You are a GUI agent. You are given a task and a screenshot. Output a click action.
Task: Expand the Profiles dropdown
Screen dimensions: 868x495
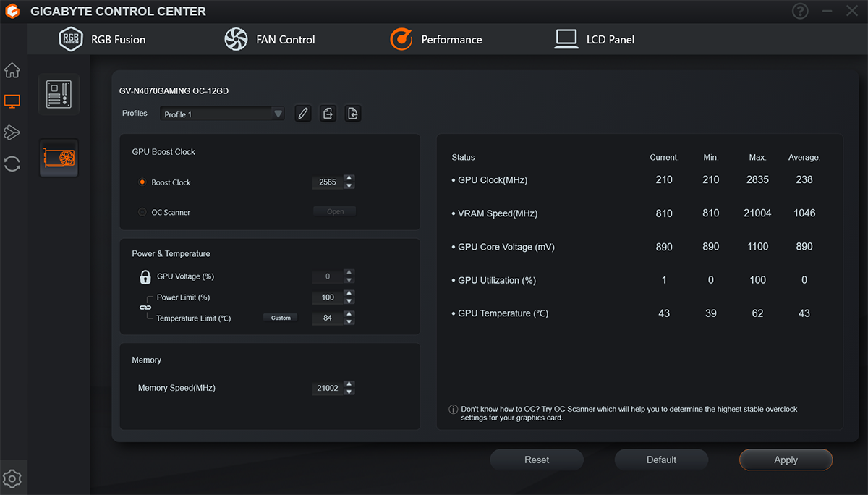tap(277, 114)
